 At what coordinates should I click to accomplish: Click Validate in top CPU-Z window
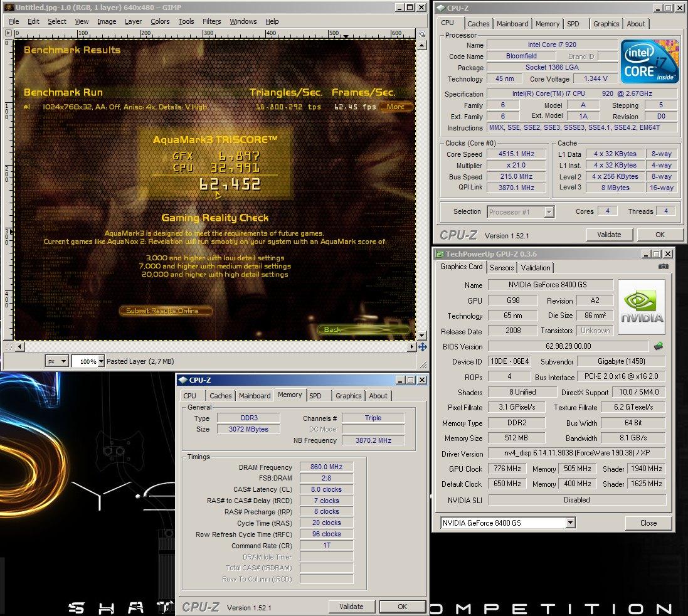click(609, 235)
